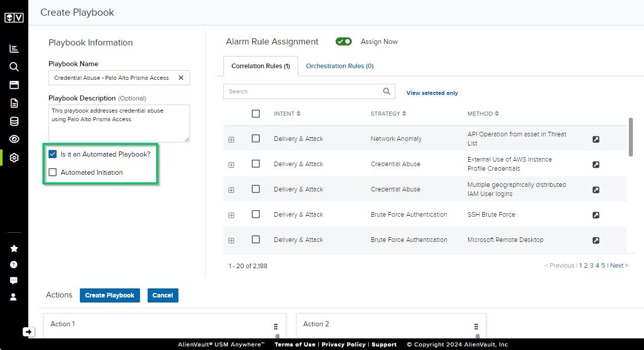Open the Dashboards sidebar icon
Image resolution: width=644 pixels, height=350 pixels.
tap(14, 48)
